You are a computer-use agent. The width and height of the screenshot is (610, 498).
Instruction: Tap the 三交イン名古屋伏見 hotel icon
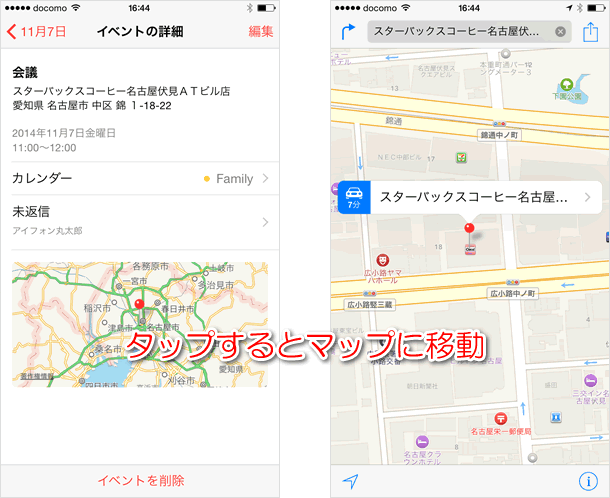590,381
